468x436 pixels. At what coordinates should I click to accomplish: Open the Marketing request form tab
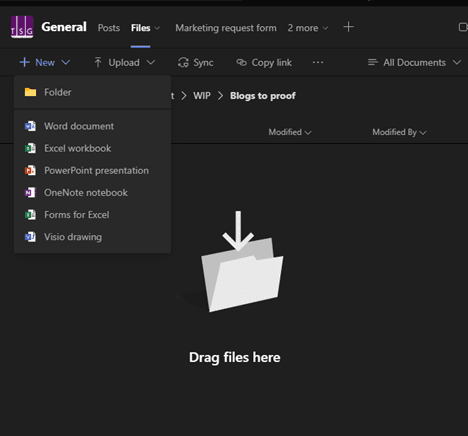point(226,28)
